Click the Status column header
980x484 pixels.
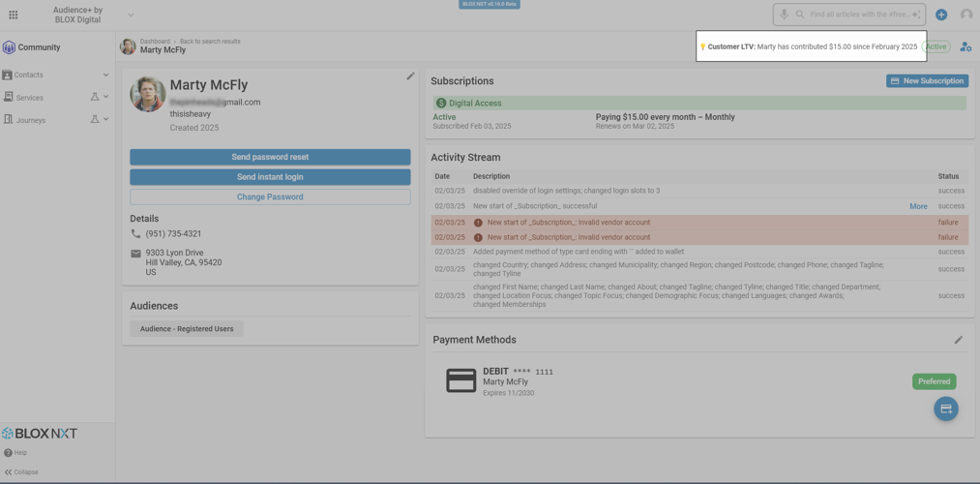(948, 176)
